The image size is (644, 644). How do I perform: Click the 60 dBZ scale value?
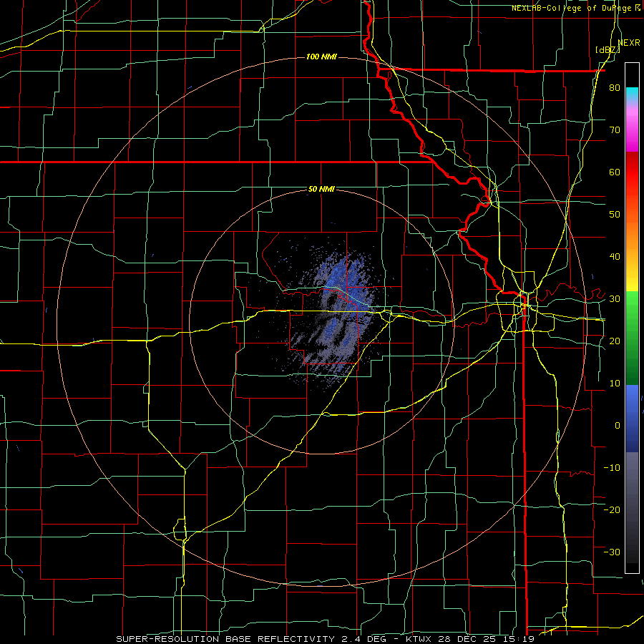(x=615, y=172)
